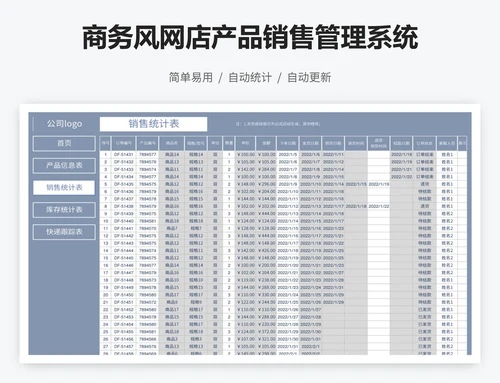Select order number cell DF-51438
The image size is (500, 383).
124,206
